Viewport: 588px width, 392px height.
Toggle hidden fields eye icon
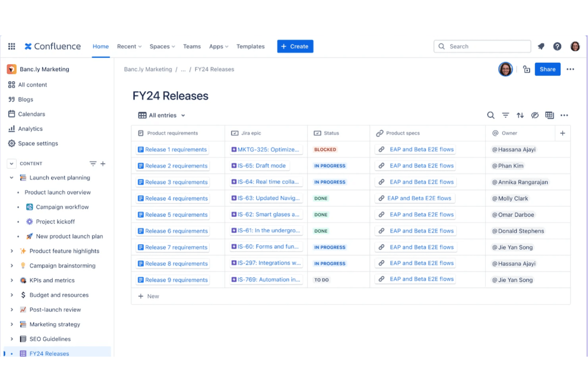(535, 115)
